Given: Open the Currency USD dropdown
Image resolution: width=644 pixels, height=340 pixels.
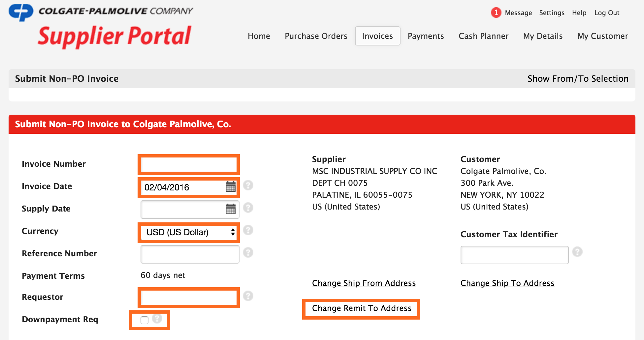Looking at the screenshot, I should [x=189, y=232].
